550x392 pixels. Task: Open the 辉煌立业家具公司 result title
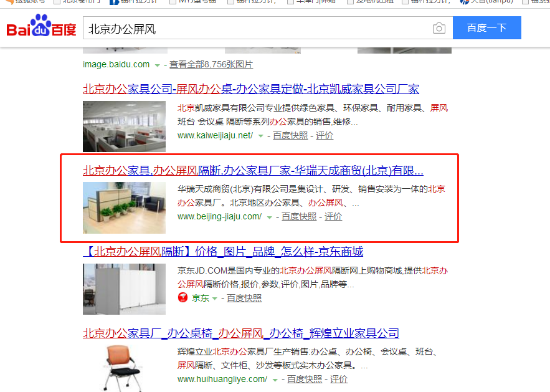tap(241, 333)
